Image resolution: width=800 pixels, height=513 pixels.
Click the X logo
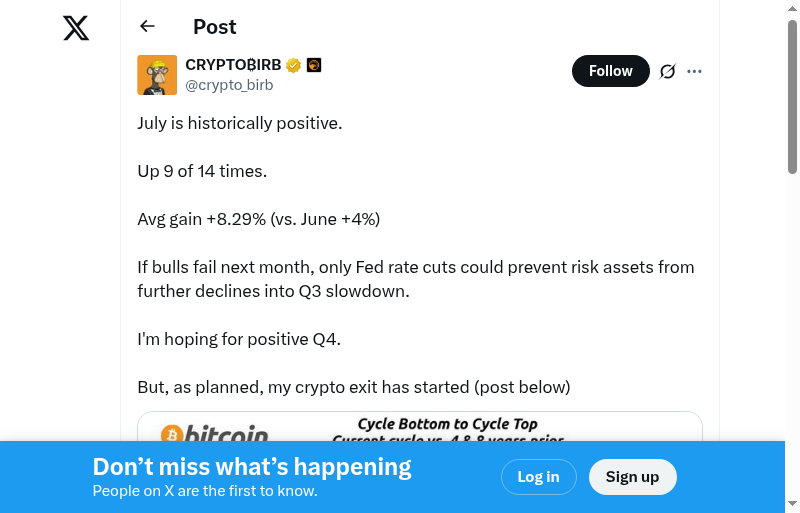pyautogui.click(x=76, y=28)
